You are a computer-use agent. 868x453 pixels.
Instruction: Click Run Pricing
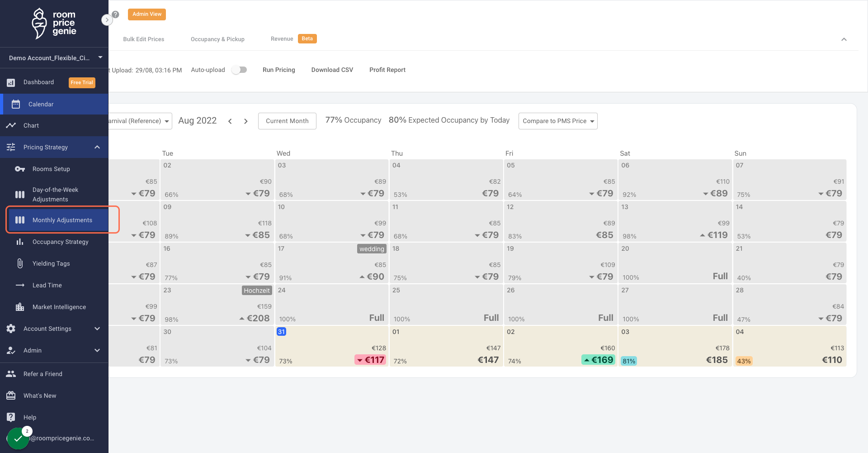279,70
